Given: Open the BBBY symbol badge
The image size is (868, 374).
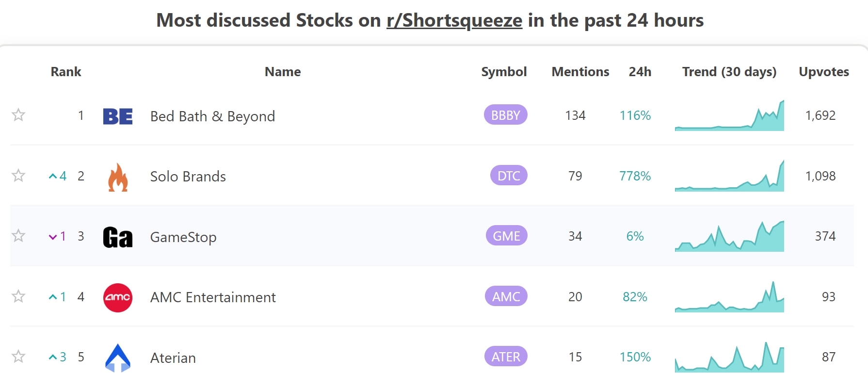Looking at the screenshot, I should click(505, 115).
